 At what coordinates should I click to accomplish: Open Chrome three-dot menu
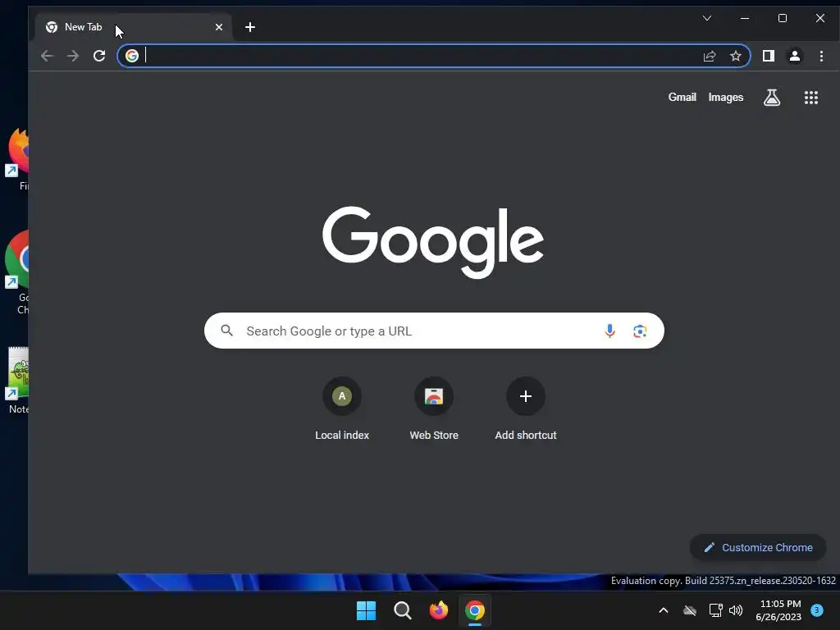821,56
